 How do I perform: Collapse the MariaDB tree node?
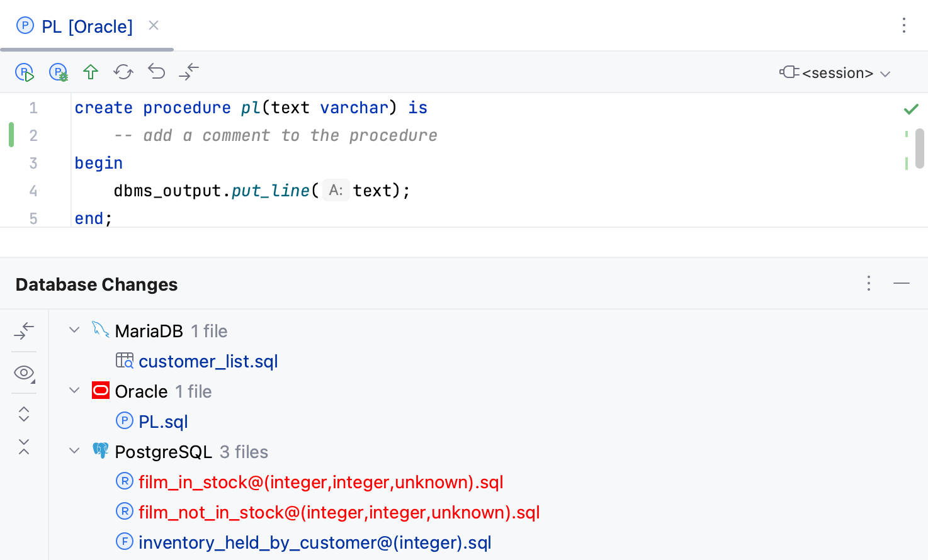(x=74, y=330)
